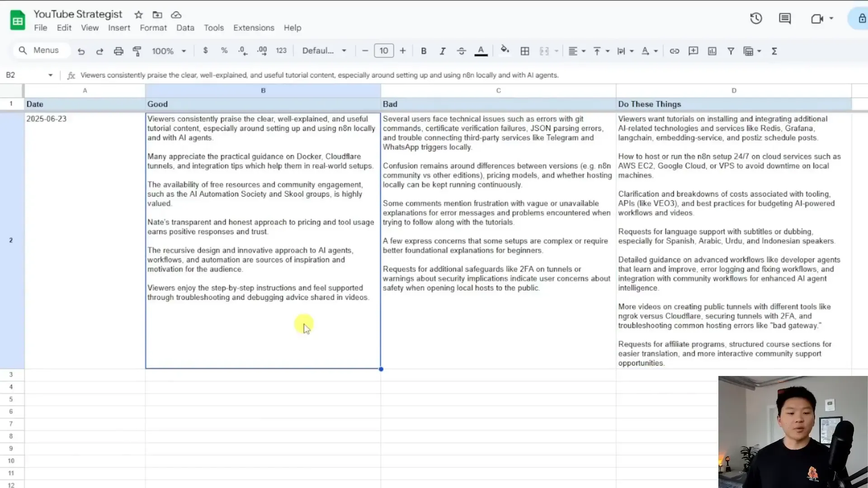Screen dimensions: 868x488
Task: Apply strikethrough formatting
Action: click(x=461, y=51)
